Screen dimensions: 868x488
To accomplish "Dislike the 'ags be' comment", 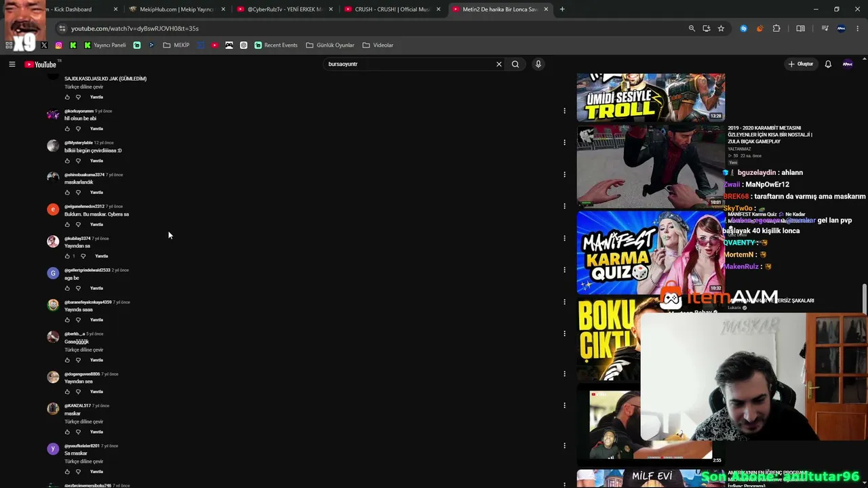I will [x=78, y=288].
